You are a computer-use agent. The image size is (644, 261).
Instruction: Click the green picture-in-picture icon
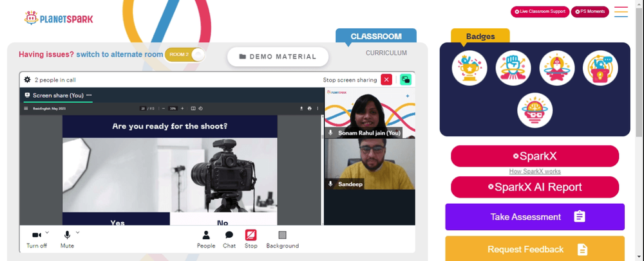(406, 80)
